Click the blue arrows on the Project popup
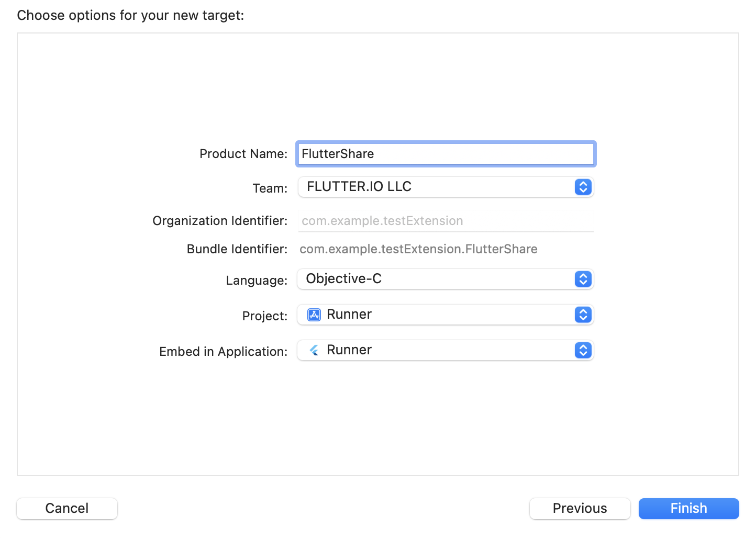Image resolution: width=756 pixels, height=538 pixels. click(583, 315)
